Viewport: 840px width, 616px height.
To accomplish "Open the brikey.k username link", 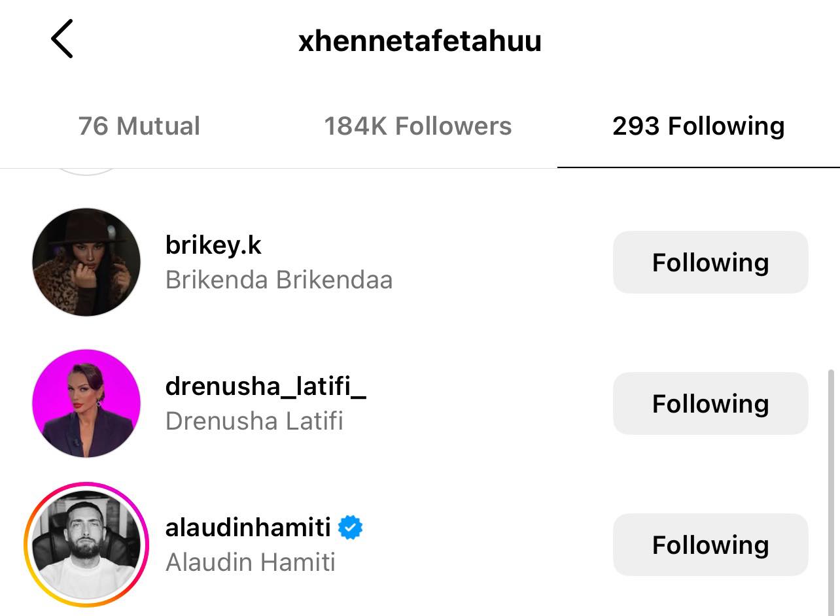I will pyautogui.click(x=213, y=245).
